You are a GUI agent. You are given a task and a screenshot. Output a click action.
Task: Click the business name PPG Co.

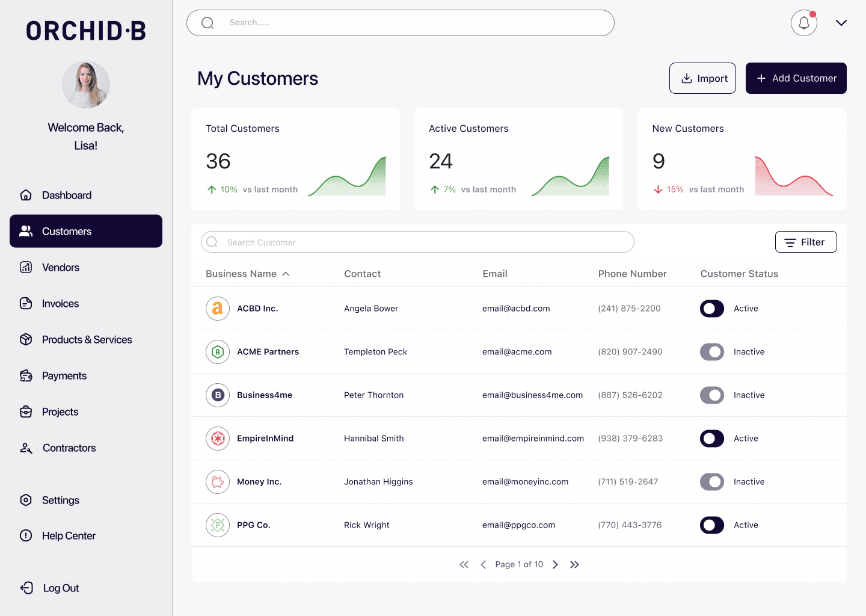[x=254, y=525]
